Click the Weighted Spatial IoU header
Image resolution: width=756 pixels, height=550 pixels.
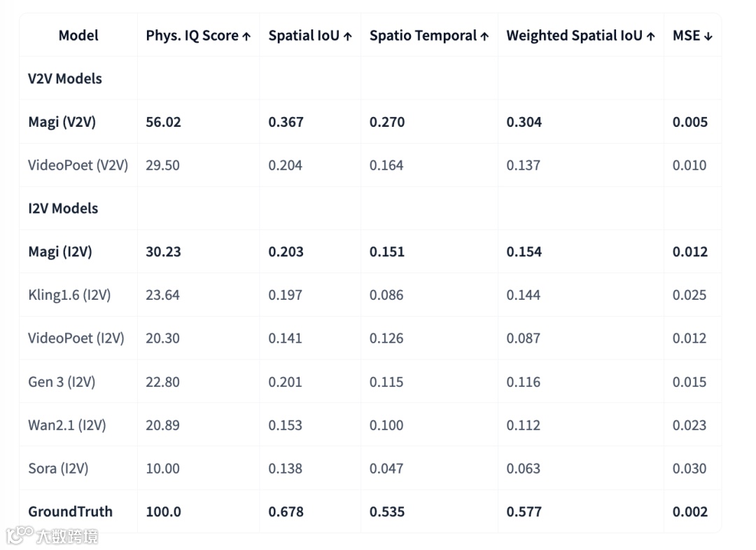(580, 36)
